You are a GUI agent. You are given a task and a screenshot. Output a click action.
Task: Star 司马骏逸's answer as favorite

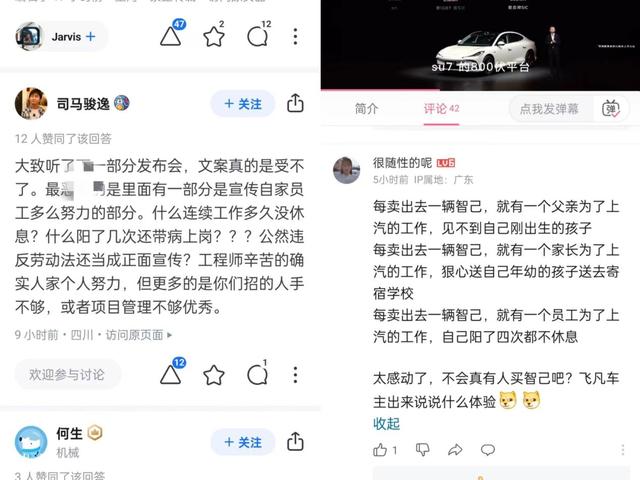coord(214,375)
